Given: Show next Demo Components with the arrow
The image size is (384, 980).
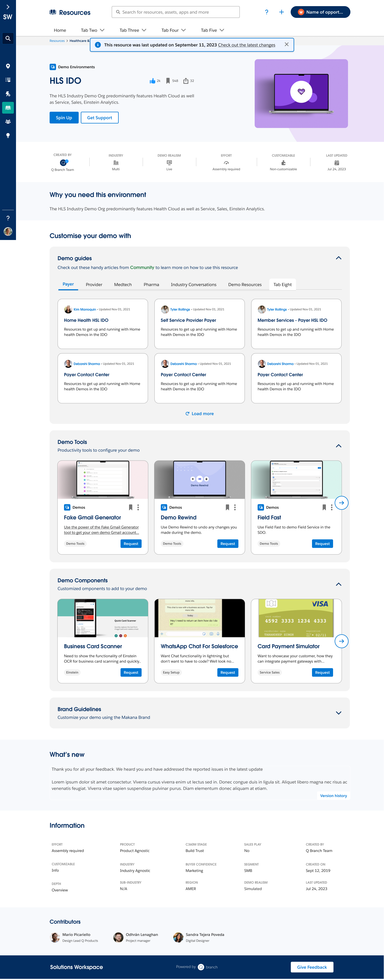Looking at the screenshot, I should point(341,641).
